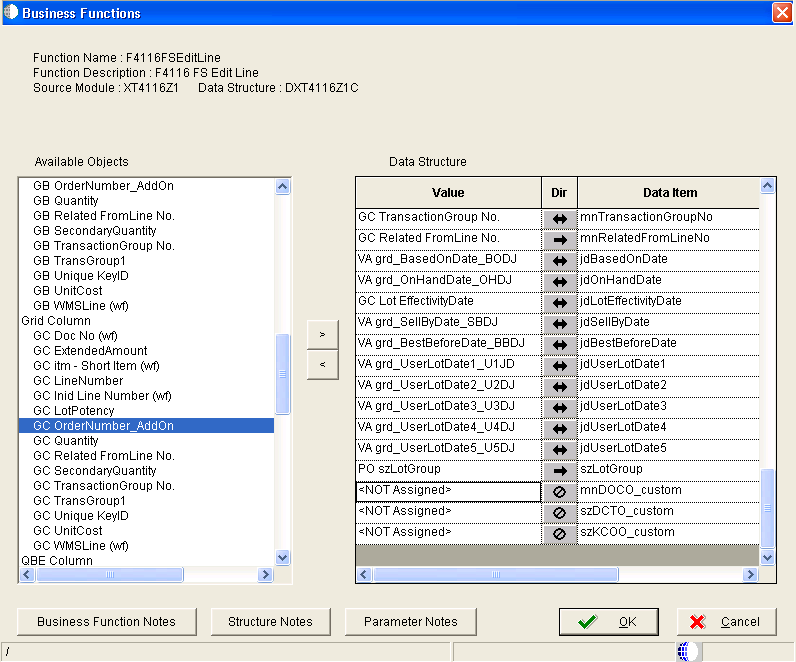Click direction icon beside jdUserLotDate1
Screen dimensions: 796x662
(559, 366)
